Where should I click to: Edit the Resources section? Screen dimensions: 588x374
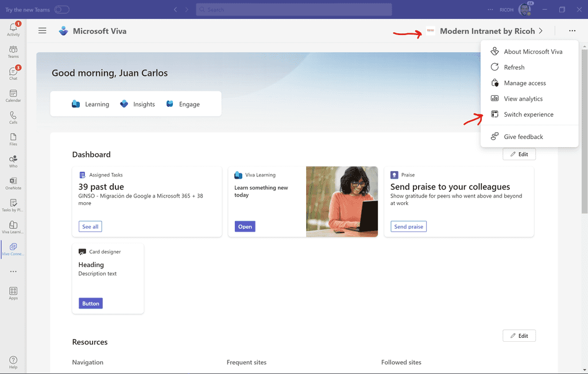click(519, 336)
